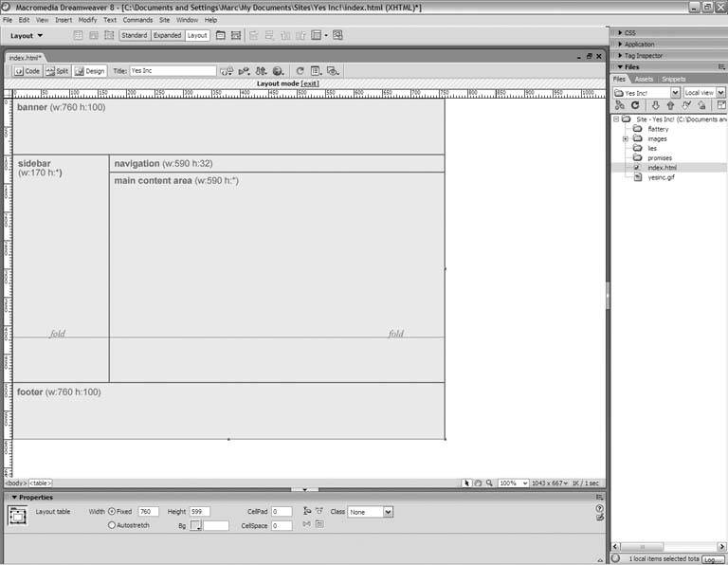The width and height of the screenshot is (728, 565).
Task: Click the Layout Table tool icon
Action: 221,35
